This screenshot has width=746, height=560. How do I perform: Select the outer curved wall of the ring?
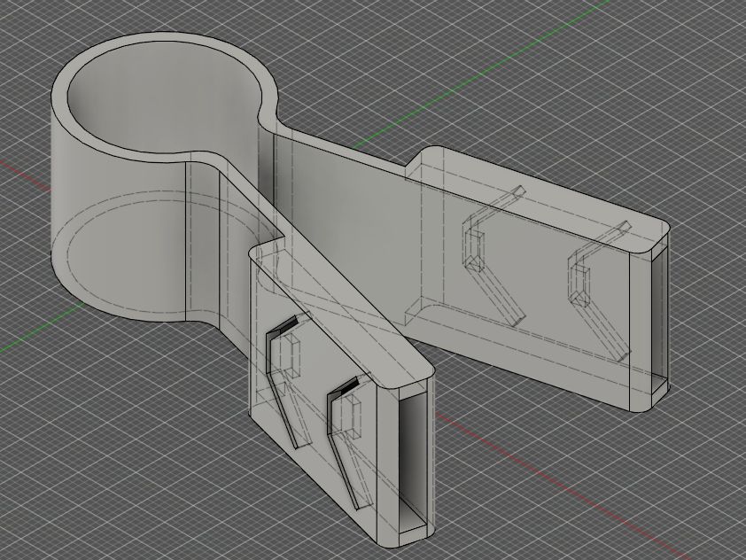(119, 229)
